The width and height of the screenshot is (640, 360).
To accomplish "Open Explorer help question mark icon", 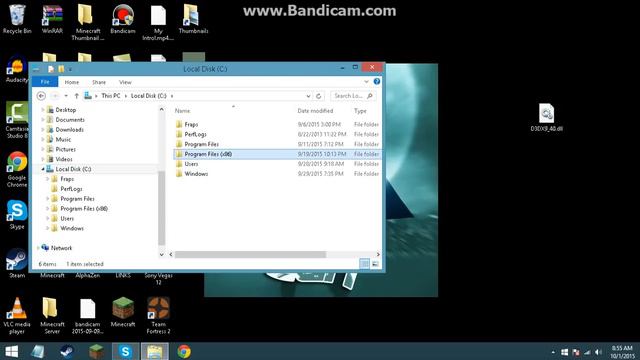I will (x=377, y=82).
